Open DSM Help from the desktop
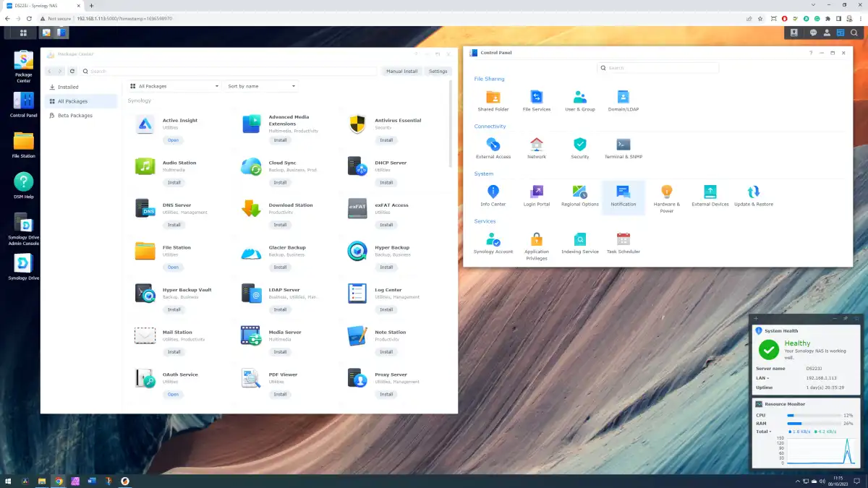The width and height of the screenshot is (868, 488). [x=23, y=182]
